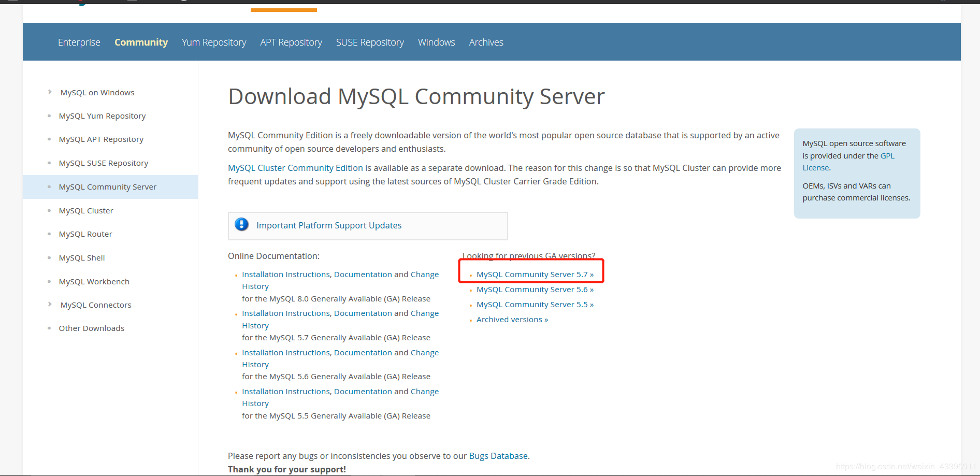Screen dimensions: 980x476
Task: Open the Windows downloads section
Action: point(436,42)
